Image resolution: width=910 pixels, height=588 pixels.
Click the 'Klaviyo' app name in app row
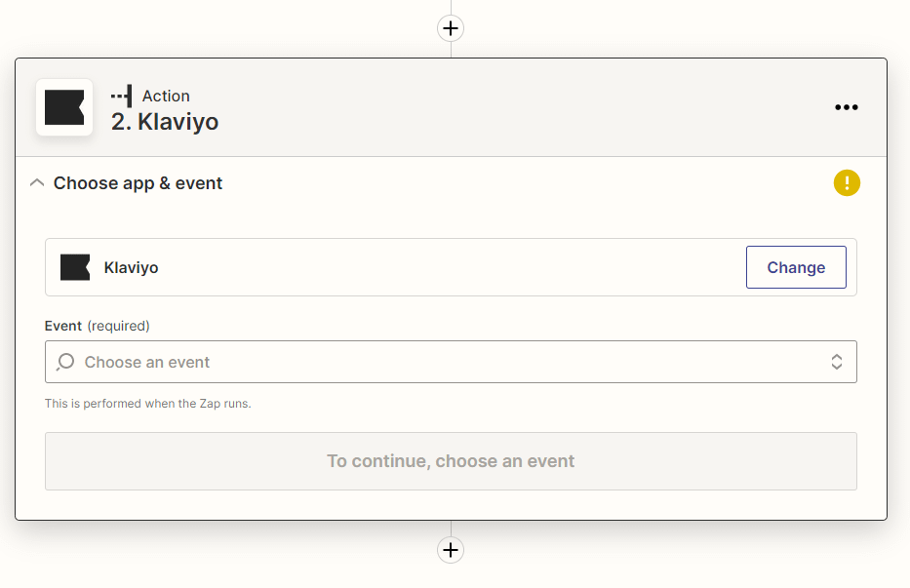tap(131, 267)
